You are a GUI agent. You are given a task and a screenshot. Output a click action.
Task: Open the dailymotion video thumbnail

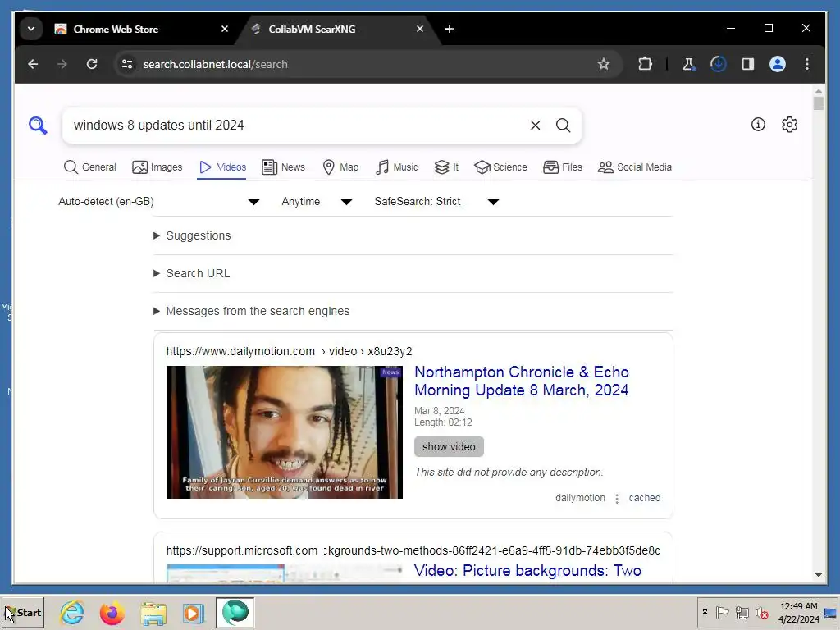(x=284, y=432)
